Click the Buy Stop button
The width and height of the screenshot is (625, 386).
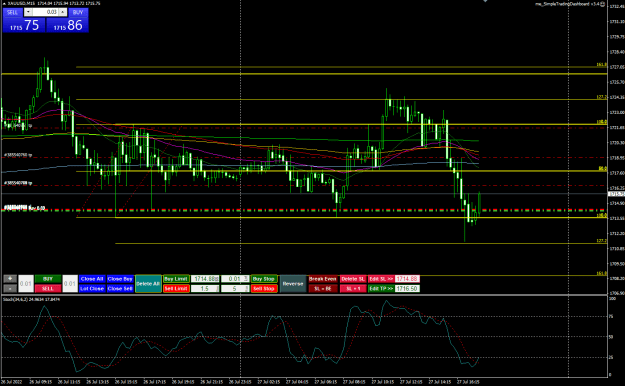point(264,279)
